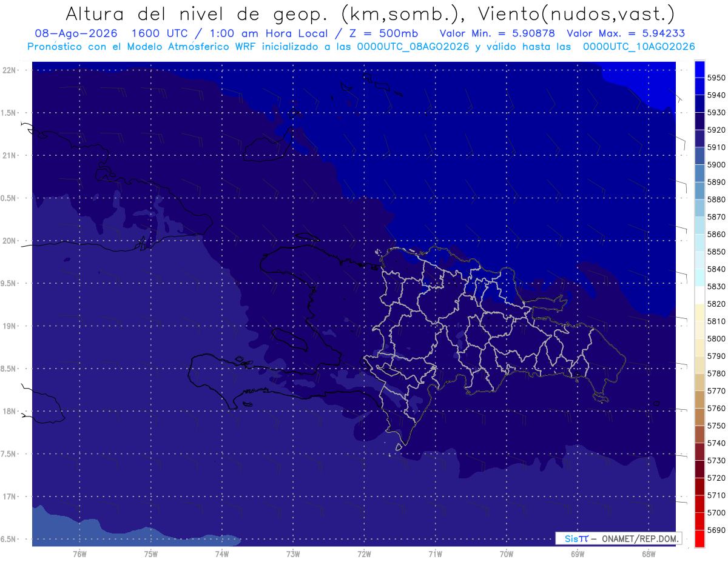The width and height of the screenshot is (728, 562).
Task: Click the '75W' longitude label
Action: pos(150,554)
